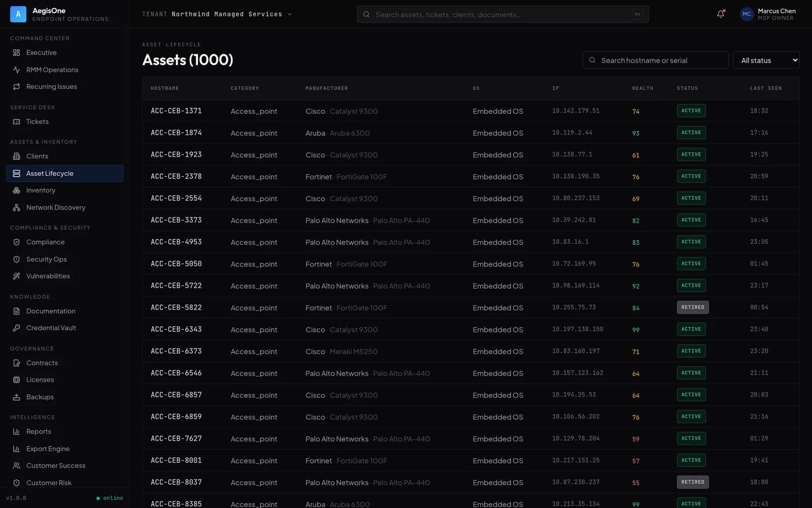Click the Credential Vault key icon
This screenshot has width=812, height=508.
pos(16,328)
